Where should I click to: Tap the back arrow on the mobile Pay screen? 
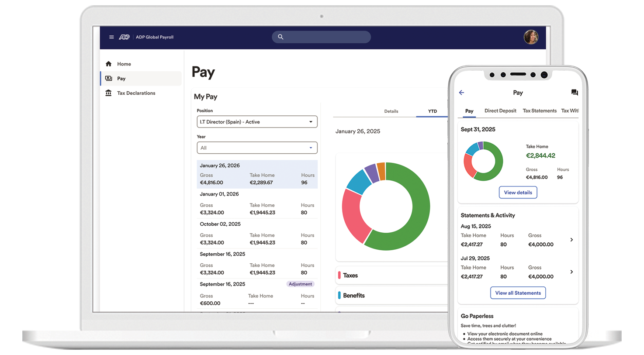click(462, 93)
